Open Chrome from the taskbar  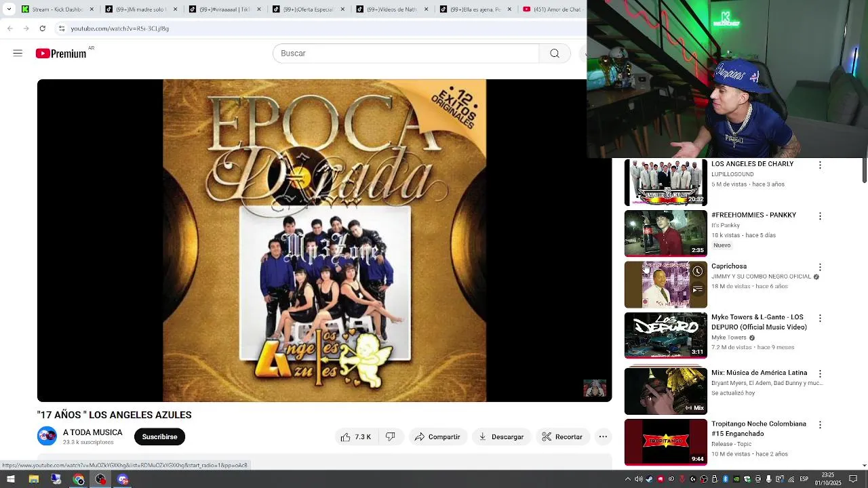coord(79,480)
